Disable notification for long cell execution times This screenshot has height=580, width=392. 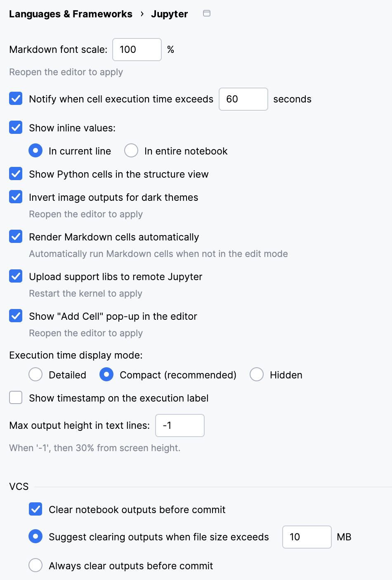pos(15,98)
